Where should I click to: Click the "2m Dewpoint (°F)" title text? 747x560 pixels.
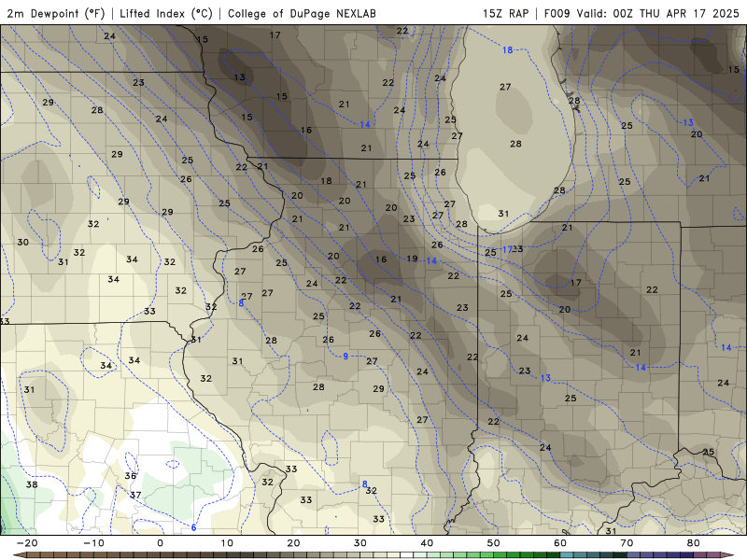56,13
